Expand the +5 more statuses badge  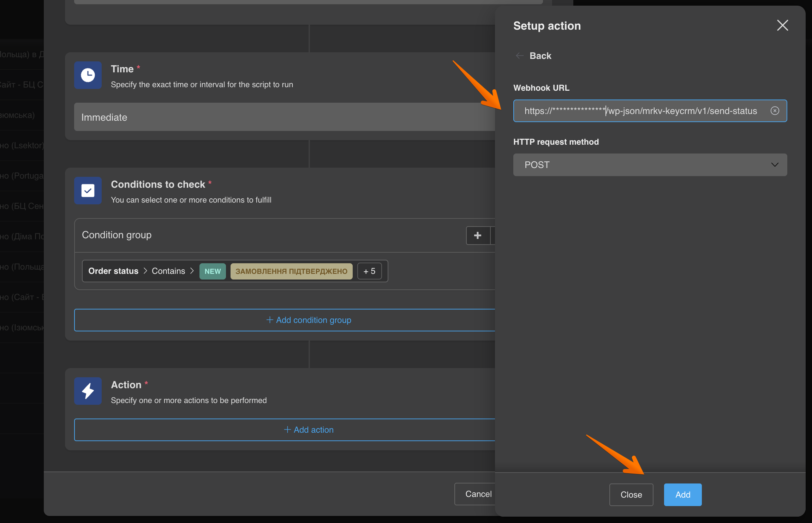(369, 271)
